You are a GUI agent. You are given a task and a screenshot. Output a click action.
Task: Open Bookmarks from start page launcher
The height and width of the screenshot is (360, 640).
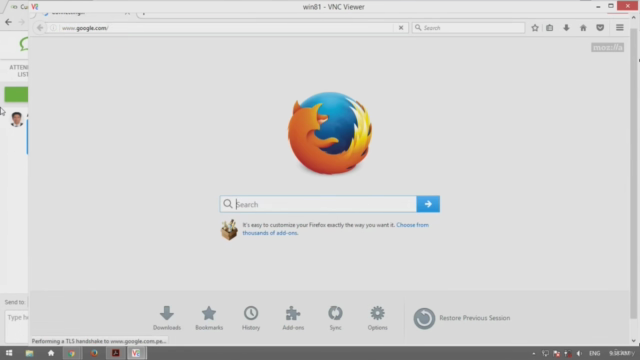tap(209, 318)
